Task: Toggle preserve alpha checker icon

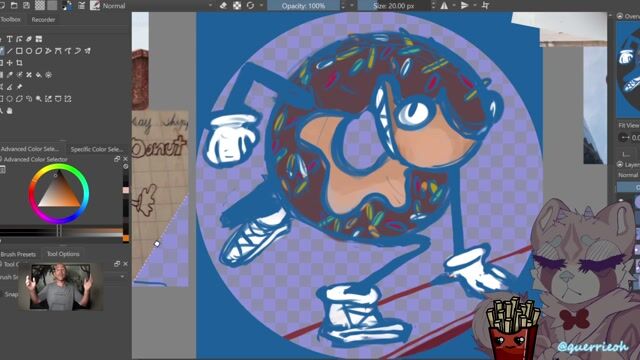Action: [237, 6]
